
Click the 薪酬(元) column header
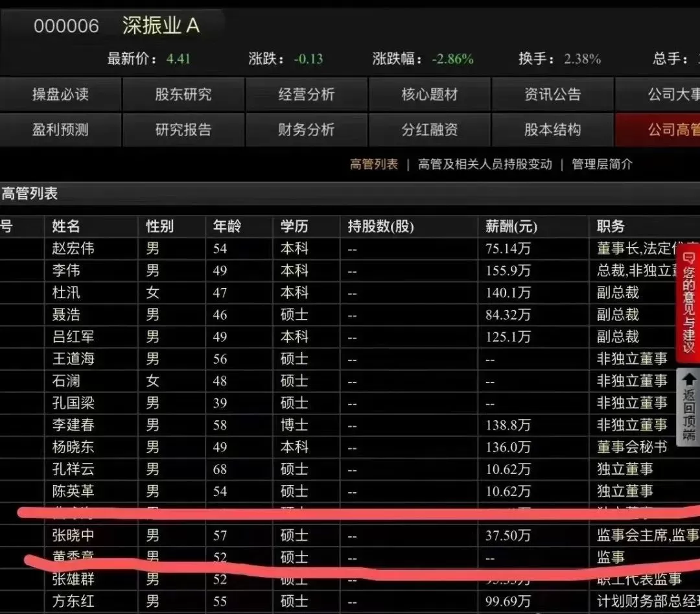pos(511,226)
